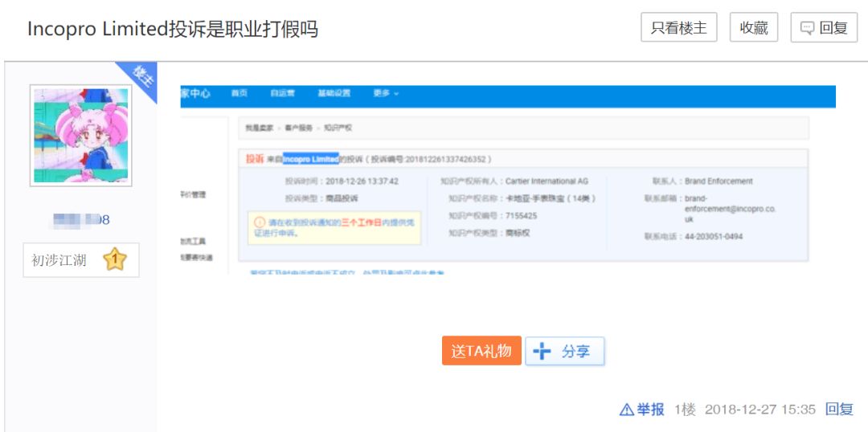Screen dimensions: 868x432
Task: Open the embedded complaint screenshot image
Action: (508, 180)
